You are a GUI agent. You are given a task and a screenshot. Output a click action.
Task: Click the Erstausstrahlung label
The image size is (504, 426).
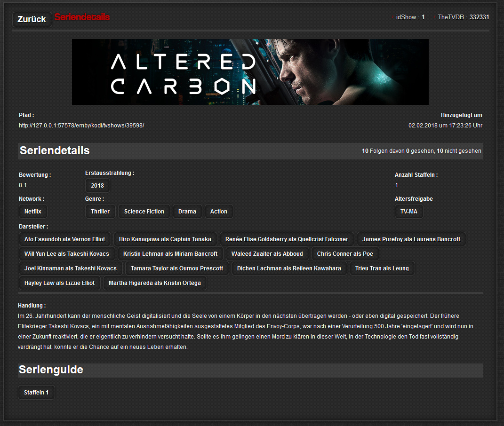pos(110,173)
